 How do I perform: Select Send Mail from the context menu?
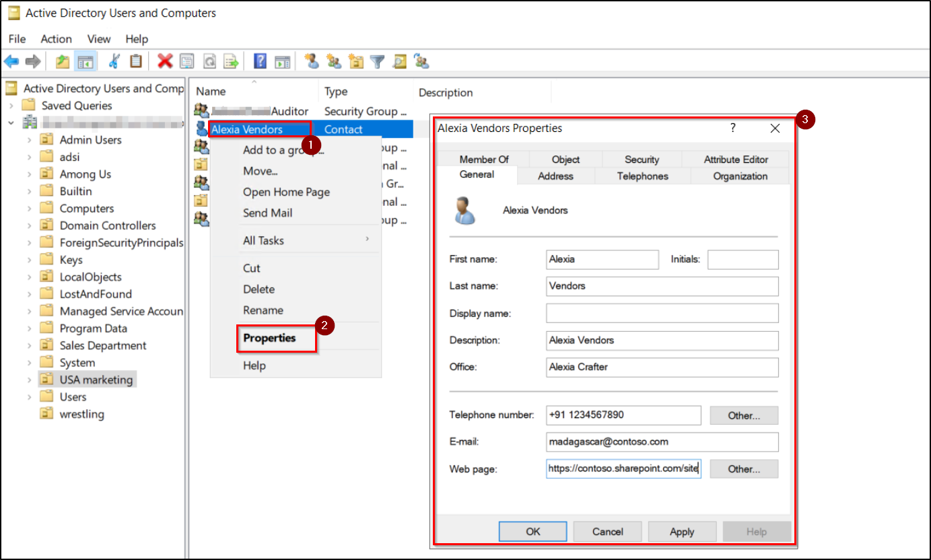268,213
